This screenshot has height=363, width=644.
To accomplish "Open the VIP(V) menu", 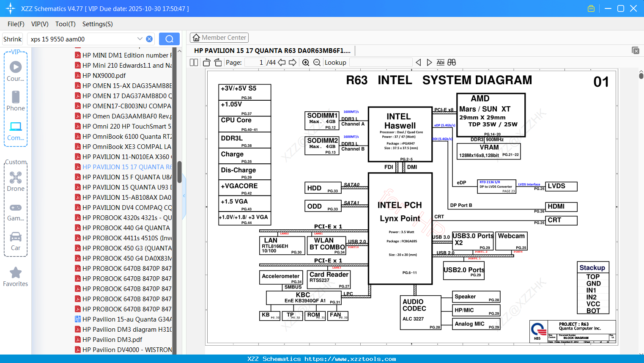I will pyautogui.click(x=40, y=24).
